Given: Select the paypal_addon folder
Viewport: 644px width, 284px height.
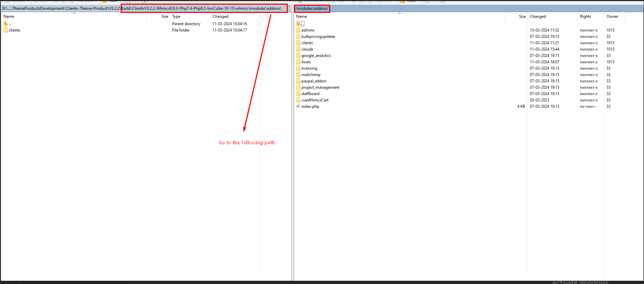Looking at the screenshot, I should tap(313, 81).
